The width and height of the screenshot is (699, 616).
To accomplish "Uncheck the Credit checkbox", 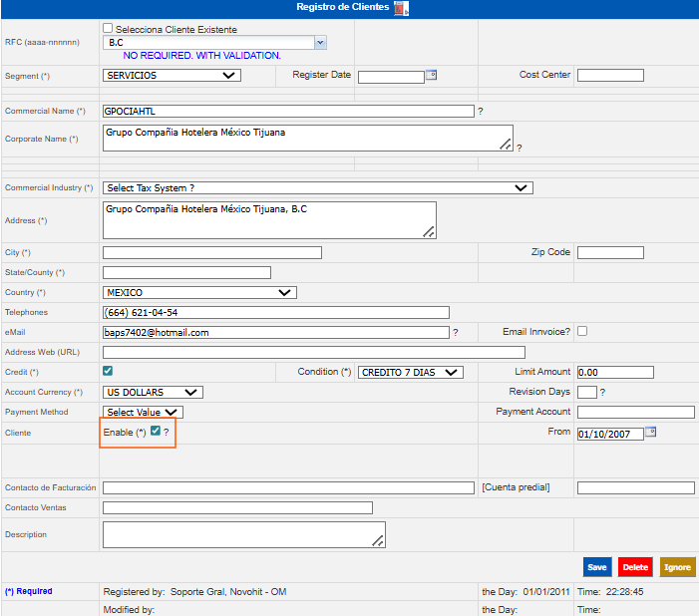I will 108,371.
